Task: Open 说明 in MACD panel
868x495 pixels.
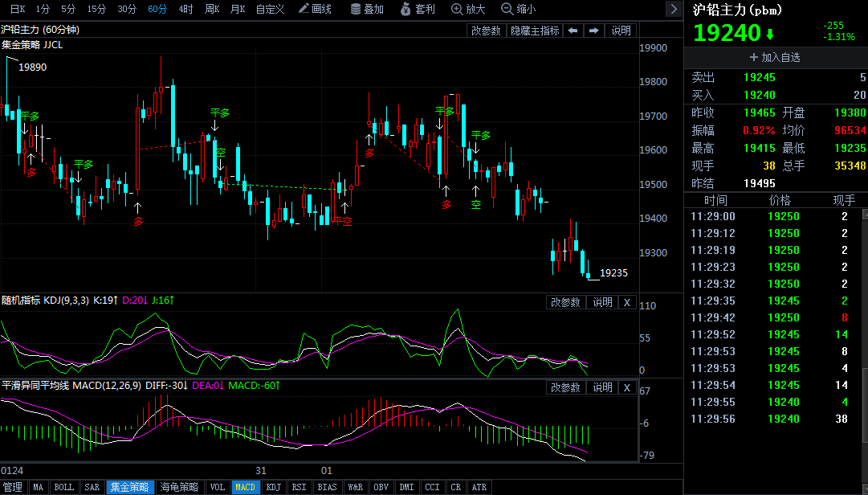Action: click(x=603, y=387)
